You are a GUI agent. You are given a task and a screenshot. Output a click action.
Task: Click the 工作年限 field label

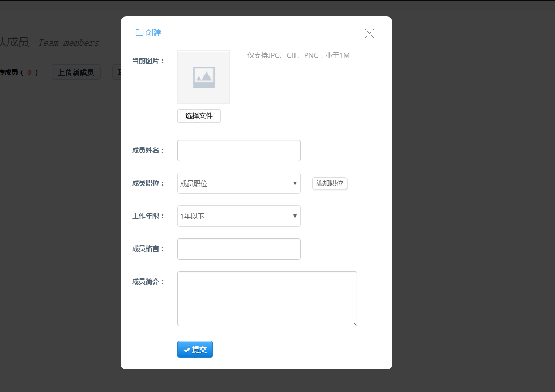148,216
